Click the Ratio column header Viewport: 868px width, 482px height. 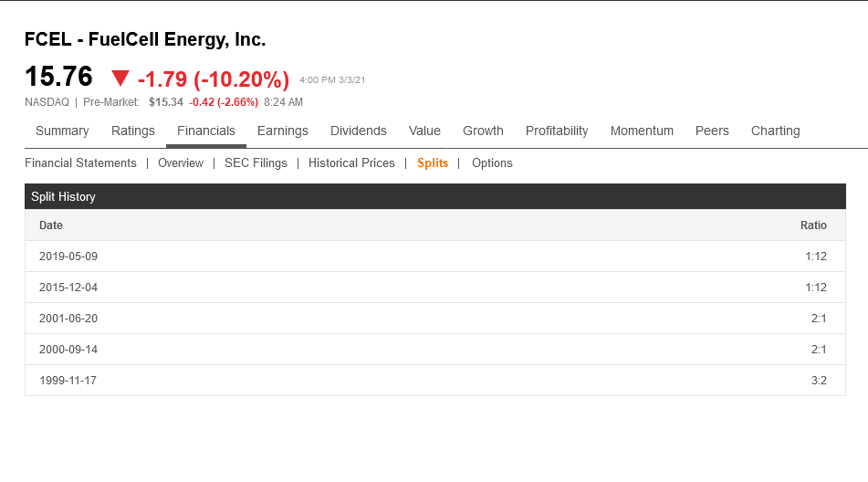click(x=813, y=225)
